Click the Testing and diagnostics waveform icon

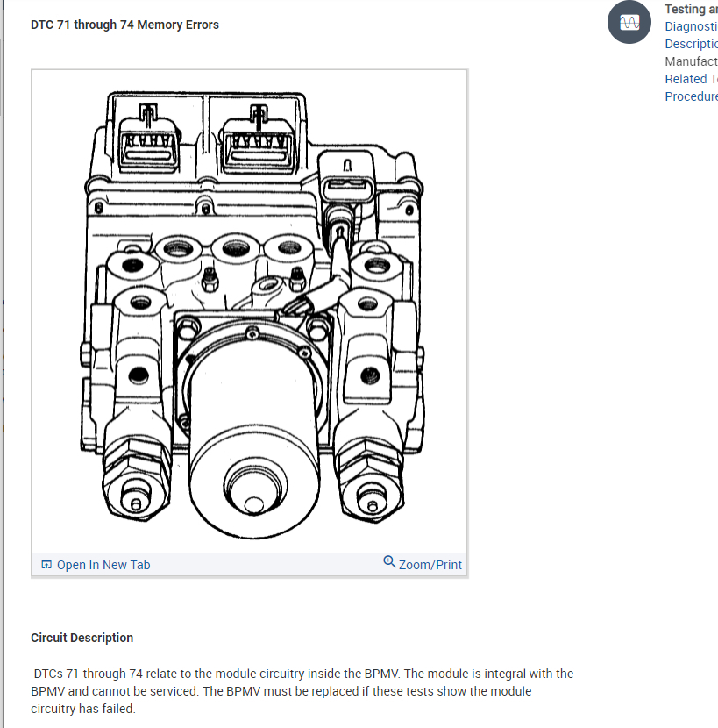(x=629, y=22)
